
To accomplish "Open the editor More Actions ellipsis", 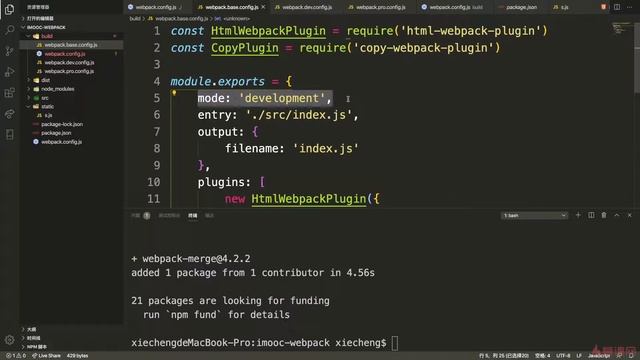I will [x=630, y=7].
